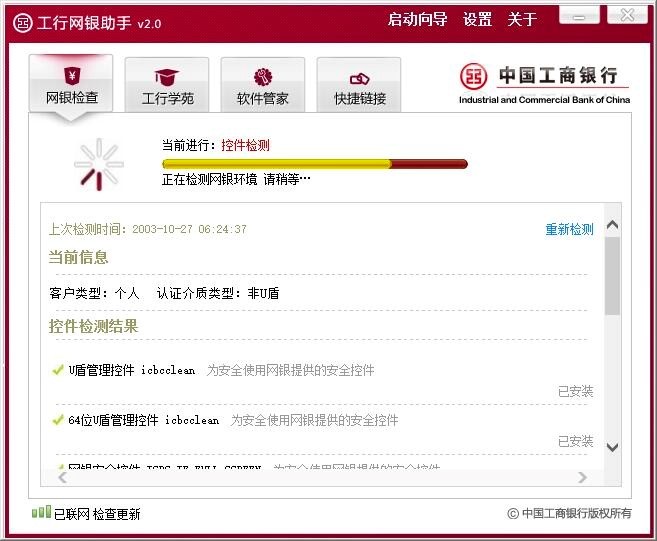Click the 上次检测时间 timestamp text
Image resolution: width=657 pixels, height=541 pixels.
click(147, 229)
